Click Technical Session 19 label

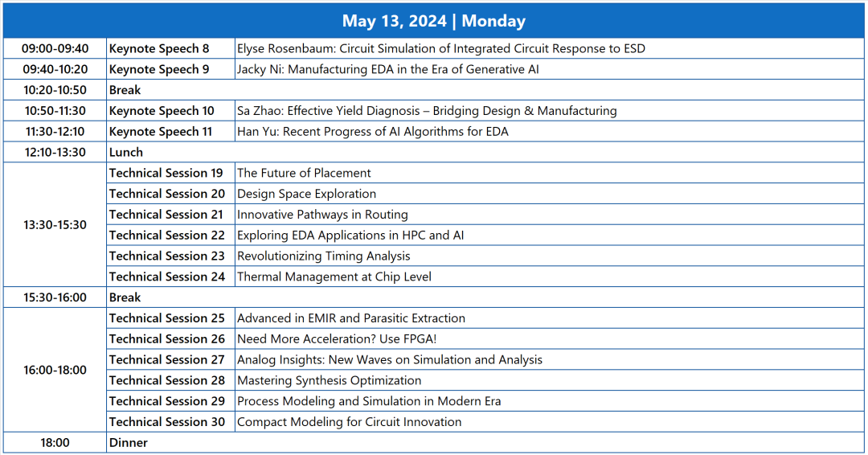tap(166, 174)
